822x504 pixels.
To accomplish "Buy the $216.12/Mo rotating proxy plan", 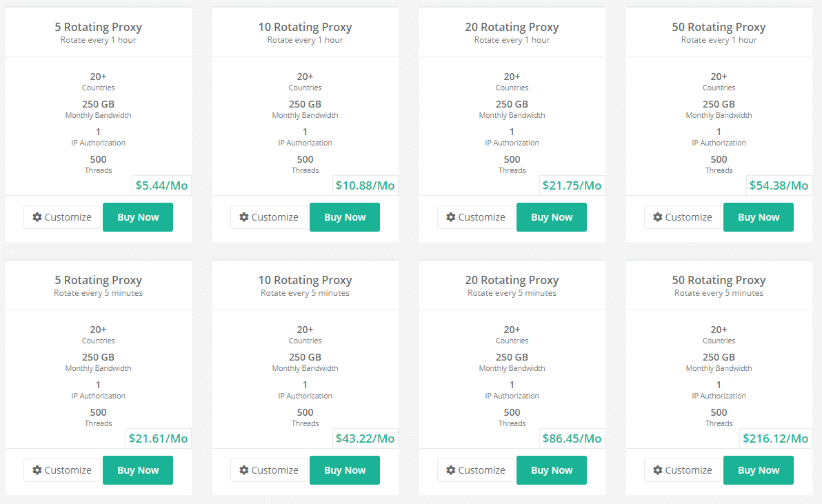I will (759, 470).
